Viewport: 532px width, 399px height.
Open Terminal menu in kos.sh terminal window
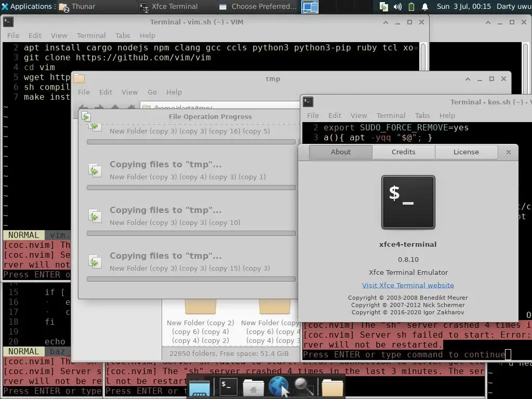tap(391, 115)
